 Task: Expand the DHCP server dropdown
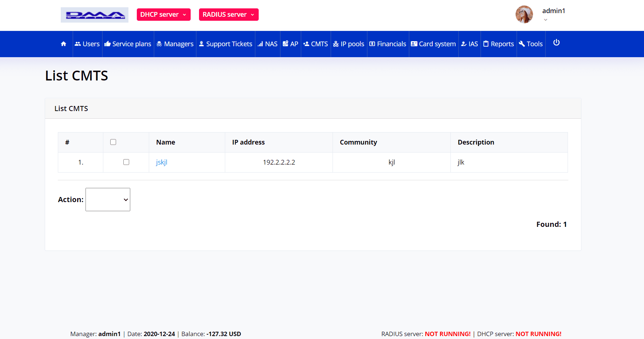[163, 15]
